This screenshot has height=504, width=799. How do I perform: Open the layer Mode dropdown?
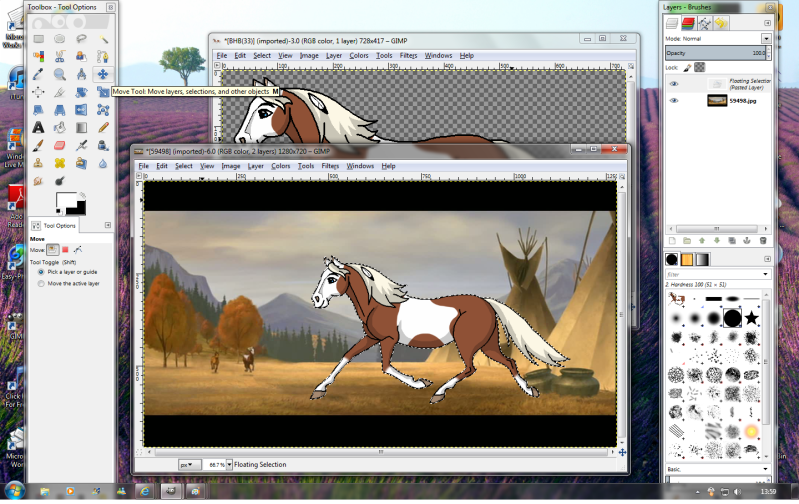(766, 39)
